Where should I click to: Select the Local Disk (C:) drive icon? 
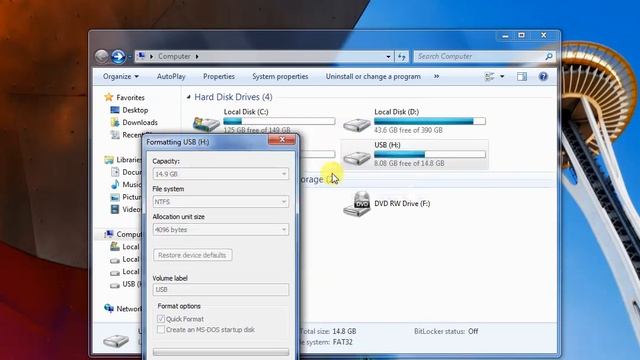coord(206,124)
